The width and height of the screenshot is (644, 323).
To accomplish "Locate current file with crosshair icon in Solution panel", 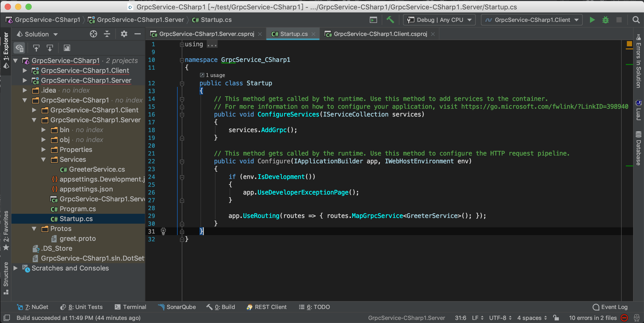I will [x=93, y=34].
